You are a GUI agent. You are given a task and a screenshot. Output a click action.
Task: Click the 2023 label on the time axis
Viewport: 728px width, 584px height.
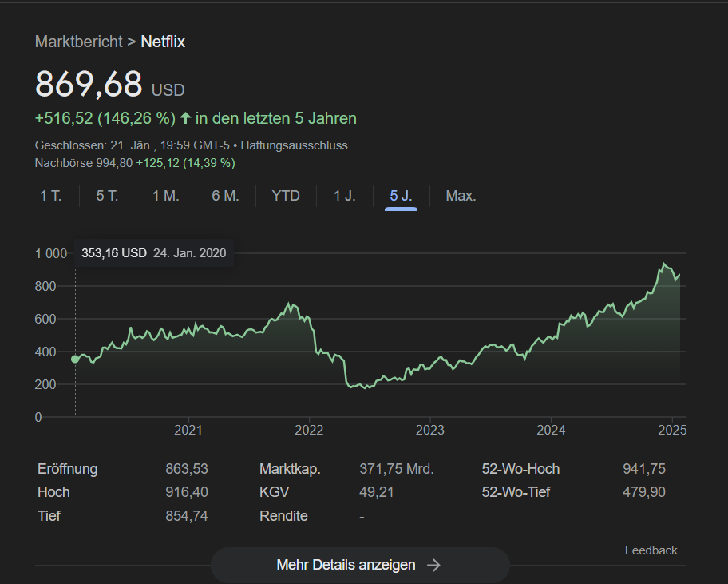point(430,430)
